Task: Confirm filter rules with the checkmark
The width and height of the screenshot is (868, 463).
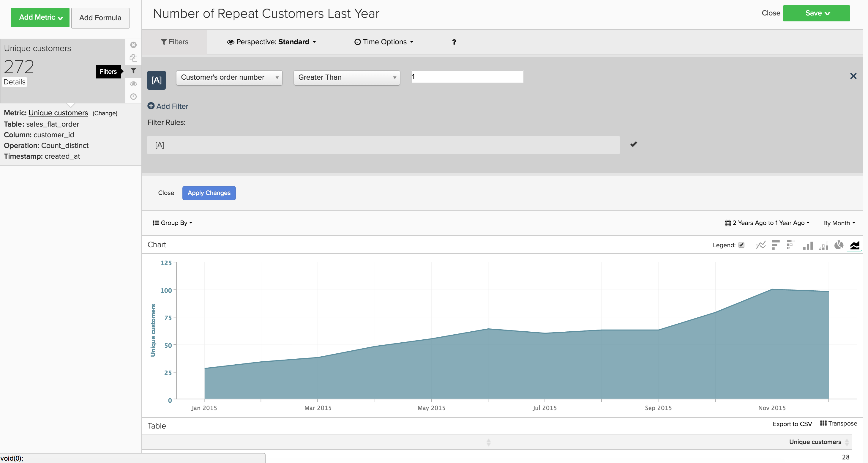Action: [634, 144]
